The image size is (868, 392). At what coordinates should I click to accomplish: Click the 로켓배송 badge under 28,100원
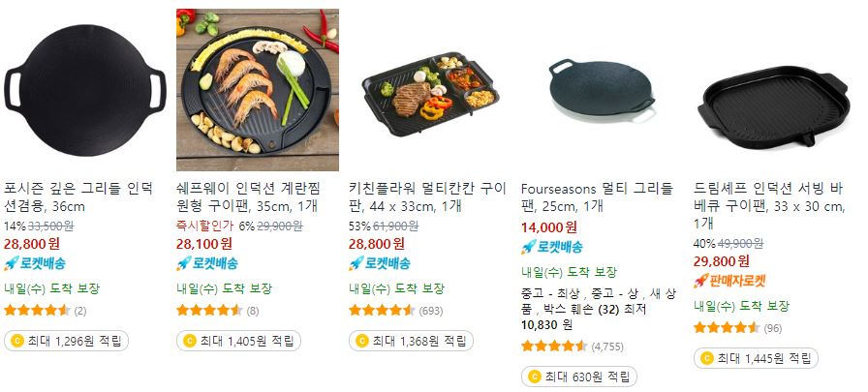click(207, 263)
